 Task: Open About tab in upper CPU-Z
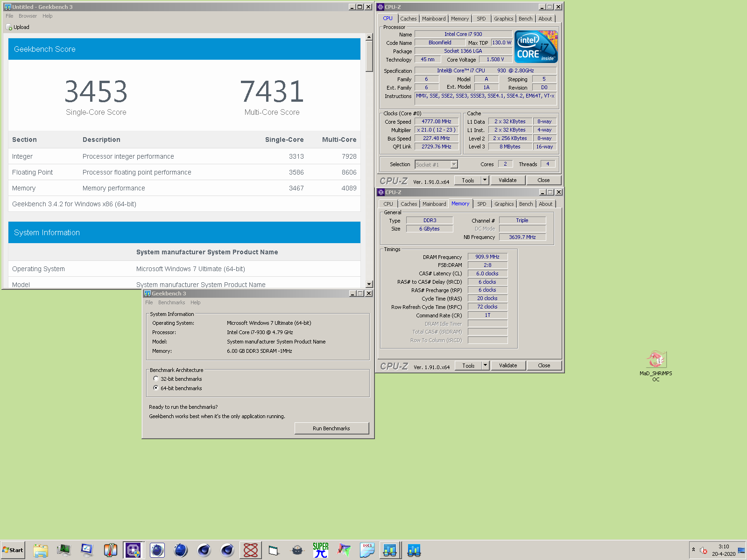545,19
